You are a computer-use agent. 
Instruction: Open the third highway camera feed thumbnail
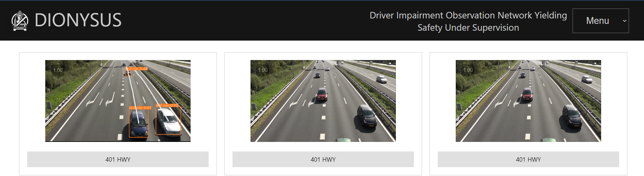(528, 101)
